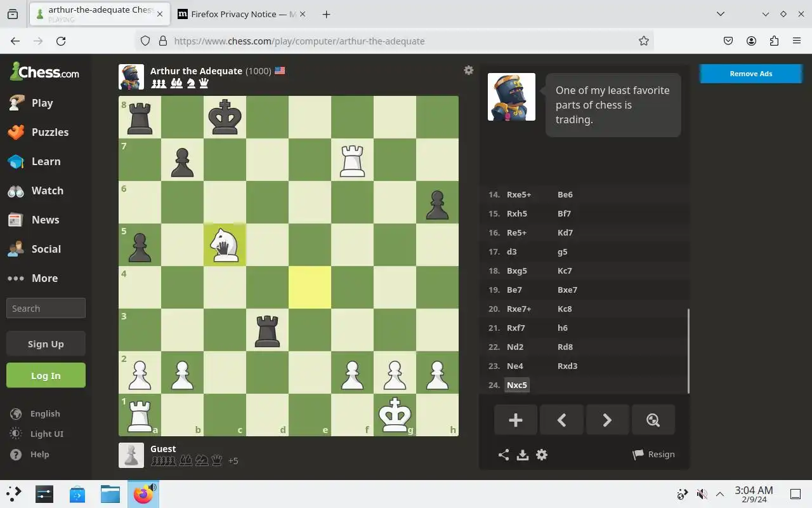Click the Remove Ads button

click(750, 74)
